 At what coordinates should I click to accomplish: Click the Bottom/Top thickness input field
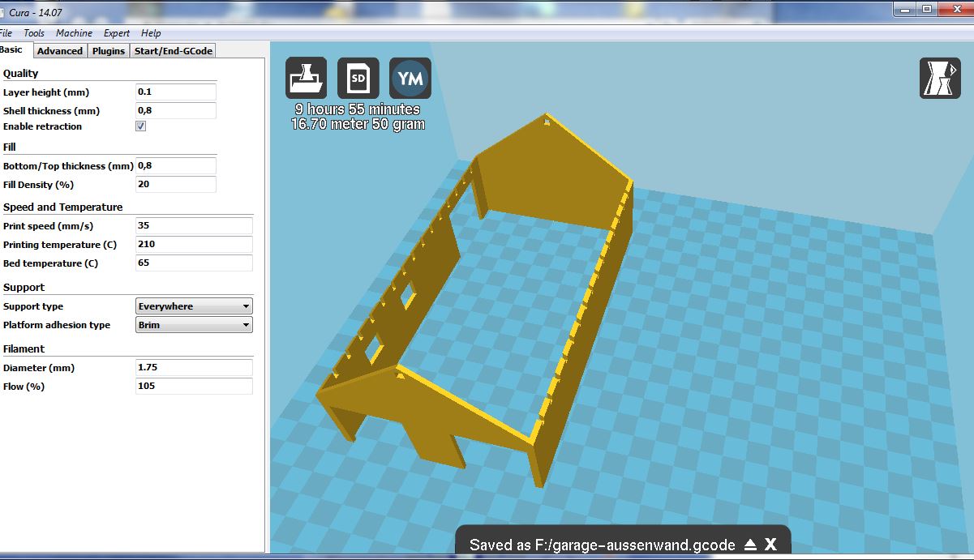coord(176,166)
